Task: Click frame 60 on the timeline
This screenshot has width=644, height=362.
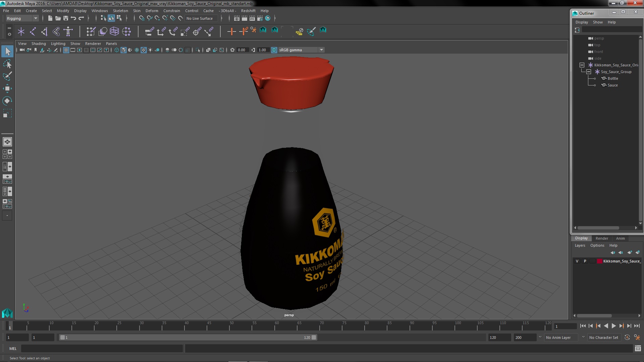Action: (x=277, y=326)
